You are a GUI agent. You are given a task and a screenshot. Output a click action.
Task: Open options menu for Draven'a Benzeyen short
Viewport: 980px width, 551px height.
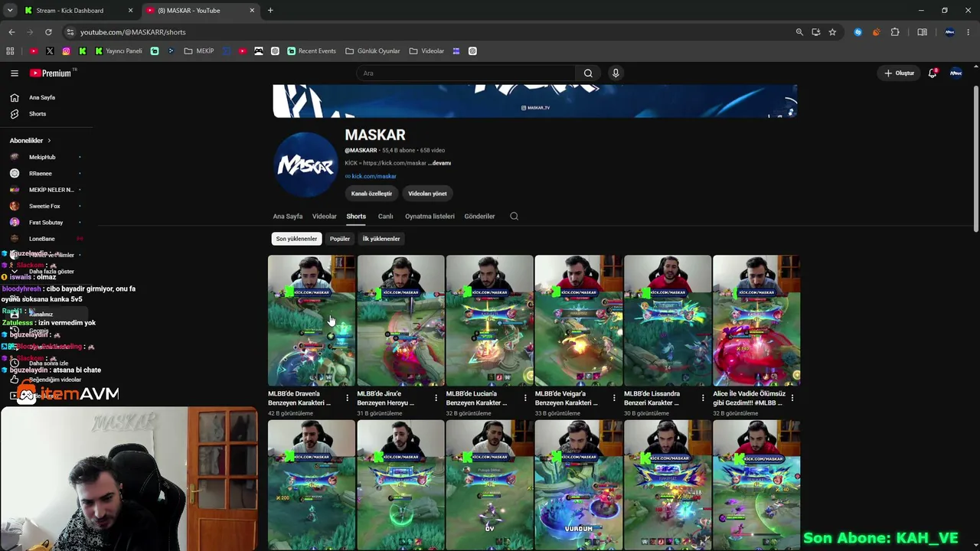pyautogui.click(x=348, y=398)
